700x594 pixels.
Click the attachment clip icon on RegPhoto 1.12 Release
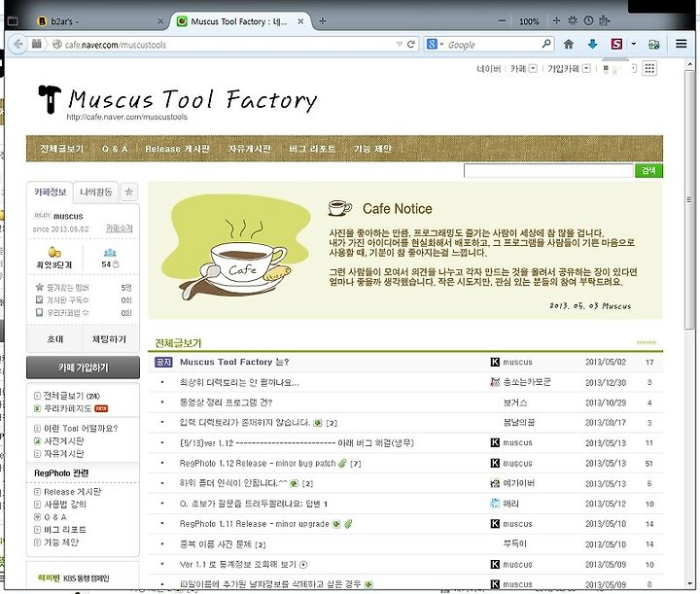pyautogui.click(x=342, y=463)
